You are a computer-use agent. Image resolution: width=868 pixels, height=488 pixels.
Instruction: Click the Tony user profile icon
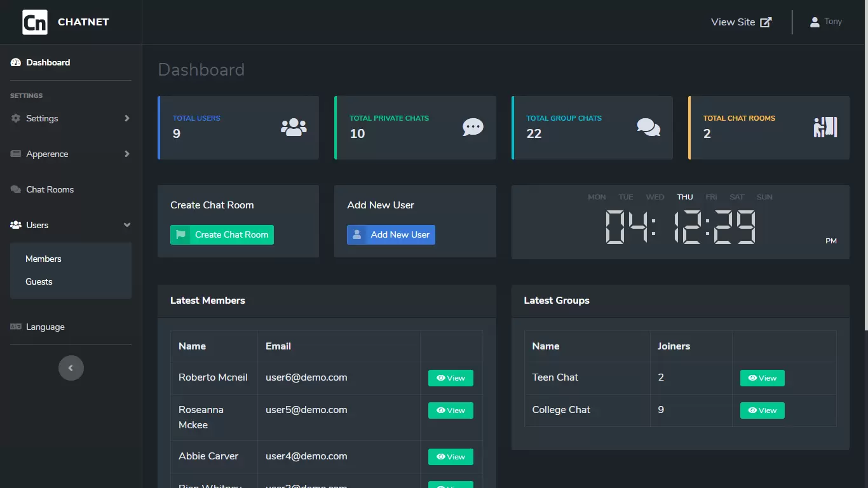pyautogui.click(x=815, y=22)
